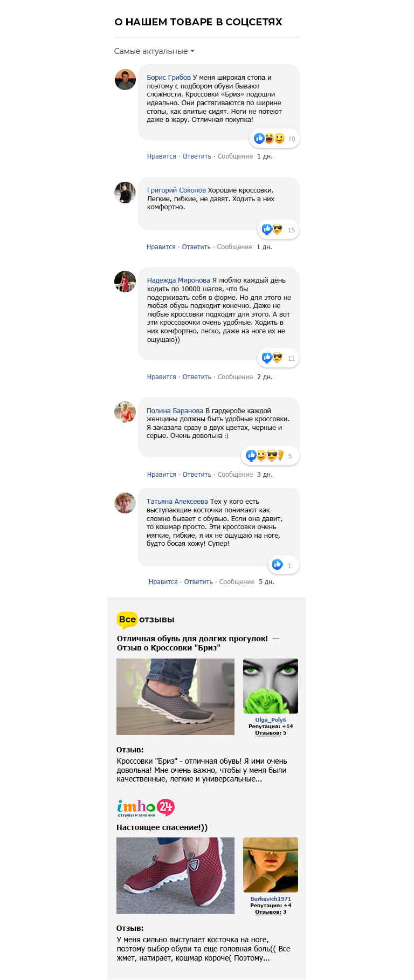Open the 'Самые актуальные' sorting dropdown

pos(154,51)
